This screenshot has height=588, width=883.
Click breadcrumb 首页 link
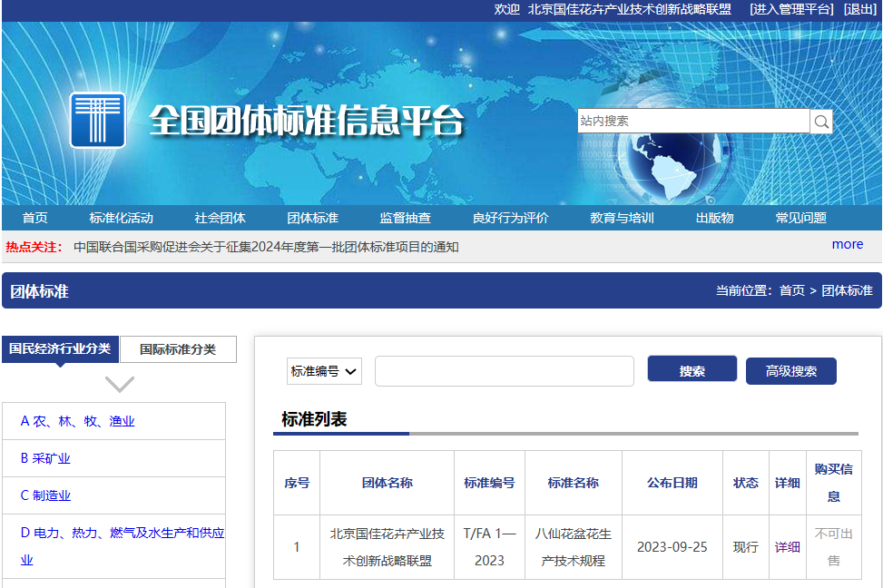tap(791, 290)
